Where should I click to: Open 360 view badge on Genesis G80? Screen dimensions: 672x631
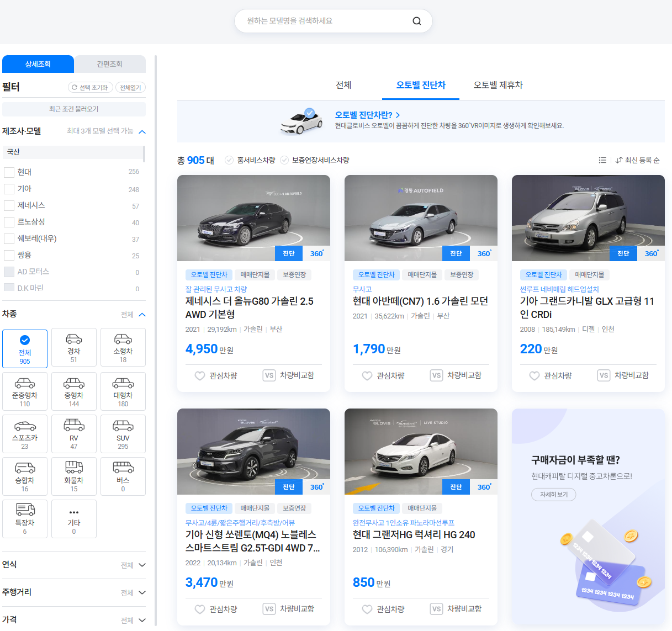pyautogui.click(x=316, y=253)
